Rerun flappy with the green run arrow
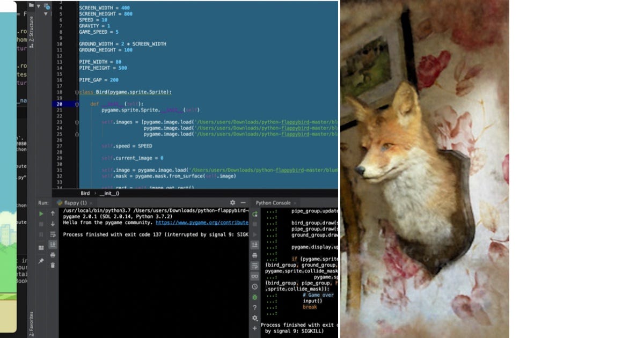 click(41, 214)
